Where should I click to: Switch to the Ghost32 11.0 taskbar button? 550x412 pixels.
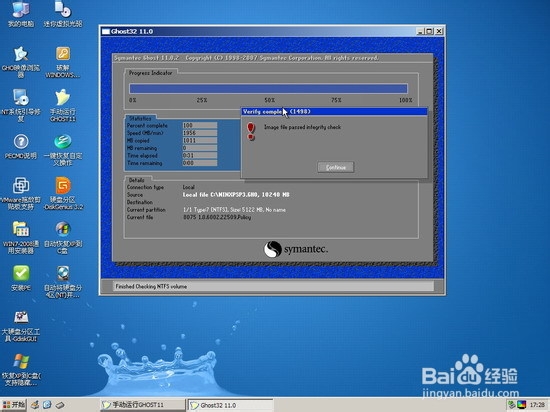coord(230,405)
